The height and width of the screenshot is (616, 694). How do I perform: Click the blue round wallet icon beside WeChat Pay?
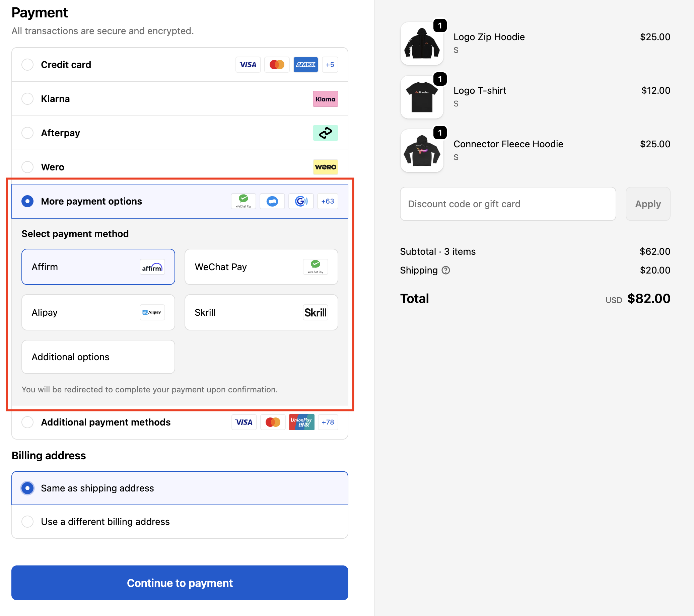pyautogui.click(x=272, y=201)
